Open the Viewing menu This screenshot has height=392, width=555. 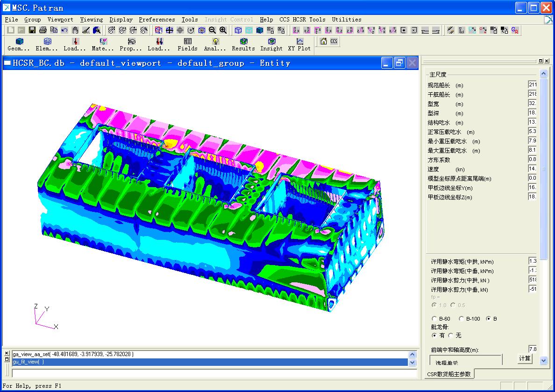(x=91, y=20)
